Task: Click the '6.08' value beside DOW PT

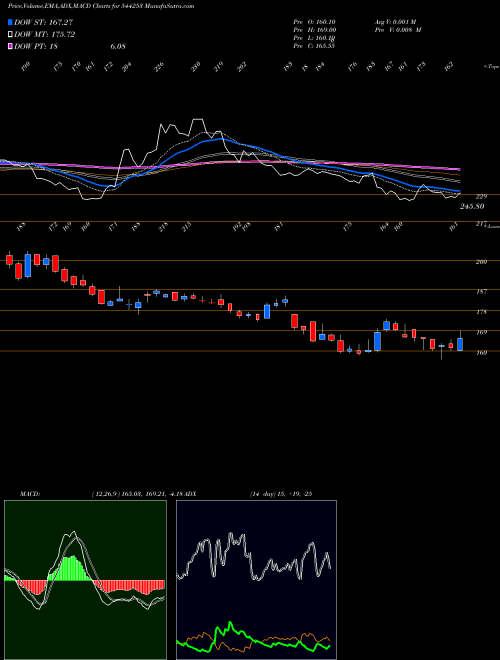Action: point(118,46)
